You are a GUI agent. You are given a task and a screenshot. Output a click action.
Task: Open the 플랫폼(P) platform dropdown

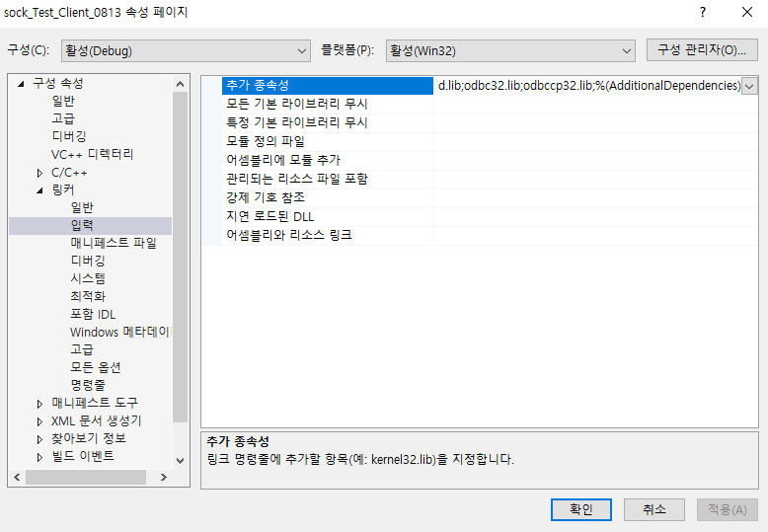(510, 51)
